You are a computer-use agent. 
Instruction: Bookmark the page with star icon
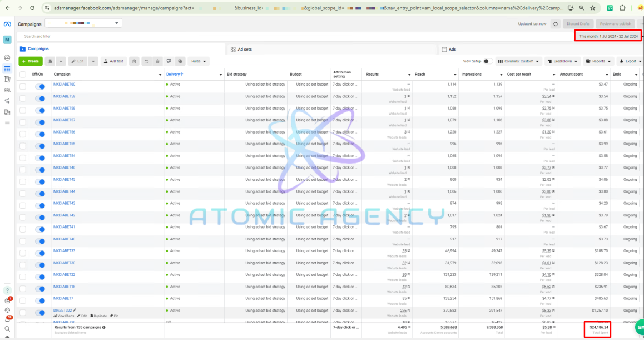coord(593,8)
